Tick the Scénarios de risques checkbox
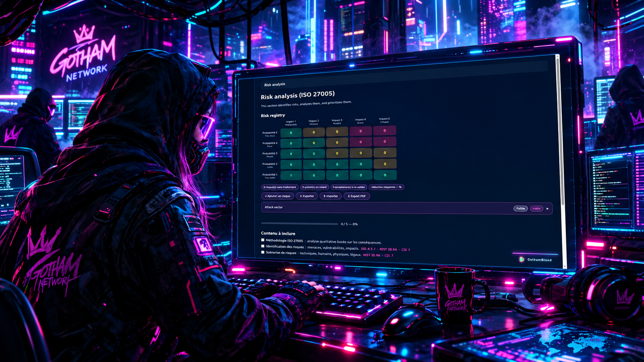This screenshot has height=362, width=644. click(x=263, y=252)
